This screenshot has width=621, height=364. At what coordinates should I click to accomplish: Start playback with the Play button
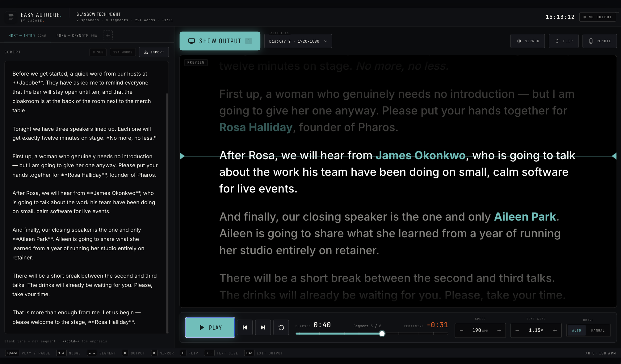tap(210, 327)
